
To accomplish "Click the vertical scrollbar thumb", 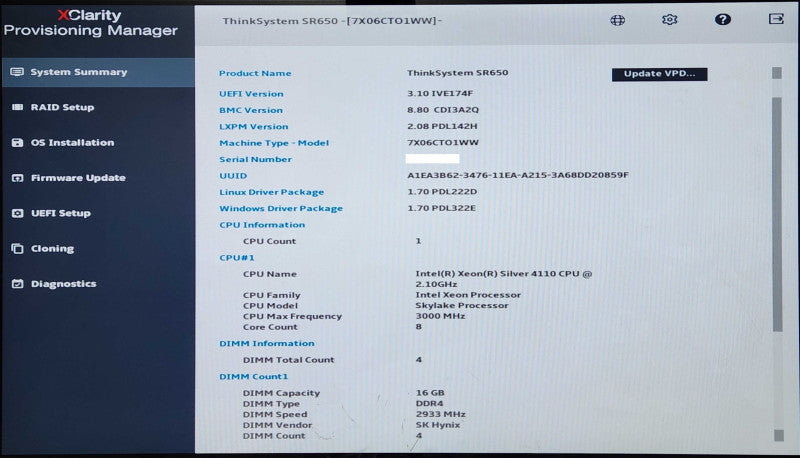I will [777, 214].
